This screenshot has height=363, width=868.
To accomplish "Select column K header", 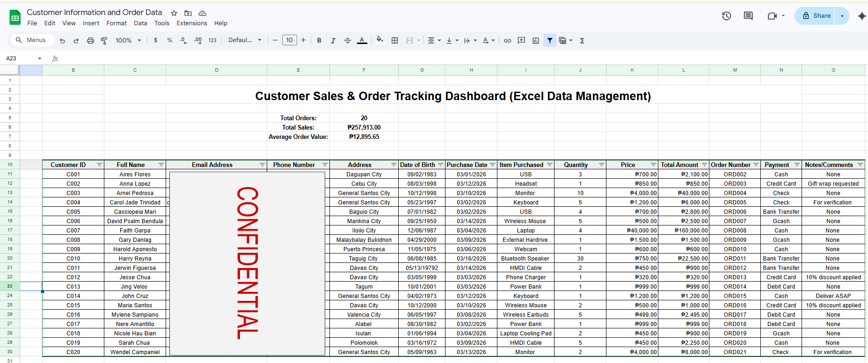I will pos(632,70).
